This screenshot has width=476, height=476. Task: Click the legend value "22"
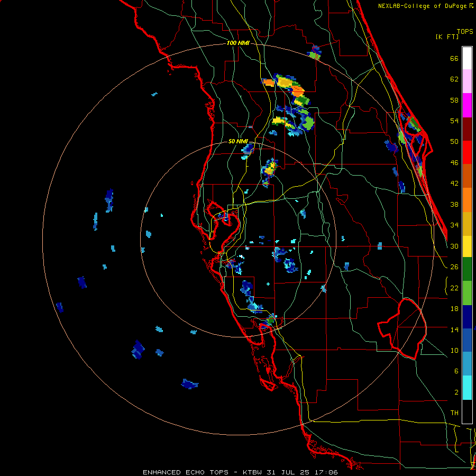[x=454, y=288]
